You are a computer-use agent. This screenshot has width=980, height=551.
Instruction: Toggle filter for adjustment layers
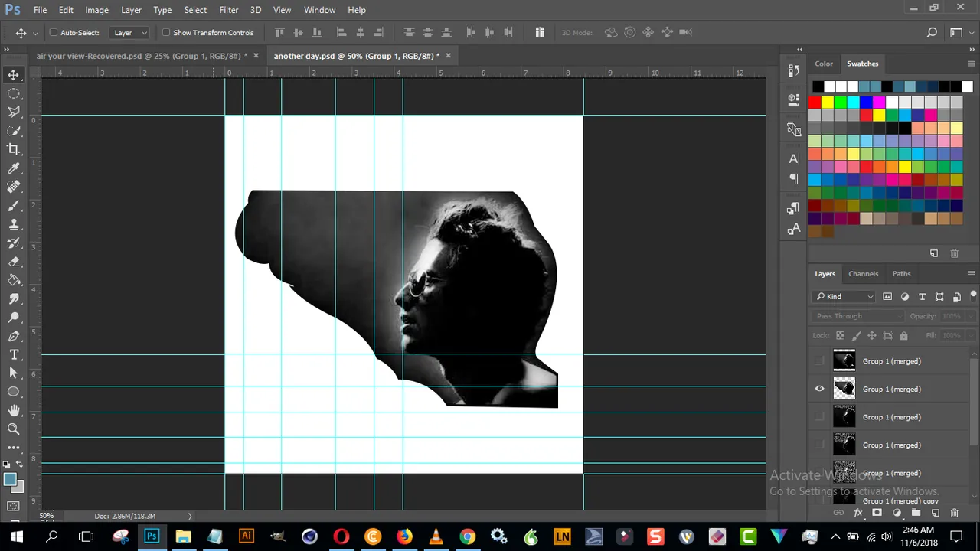click(905, 297)
